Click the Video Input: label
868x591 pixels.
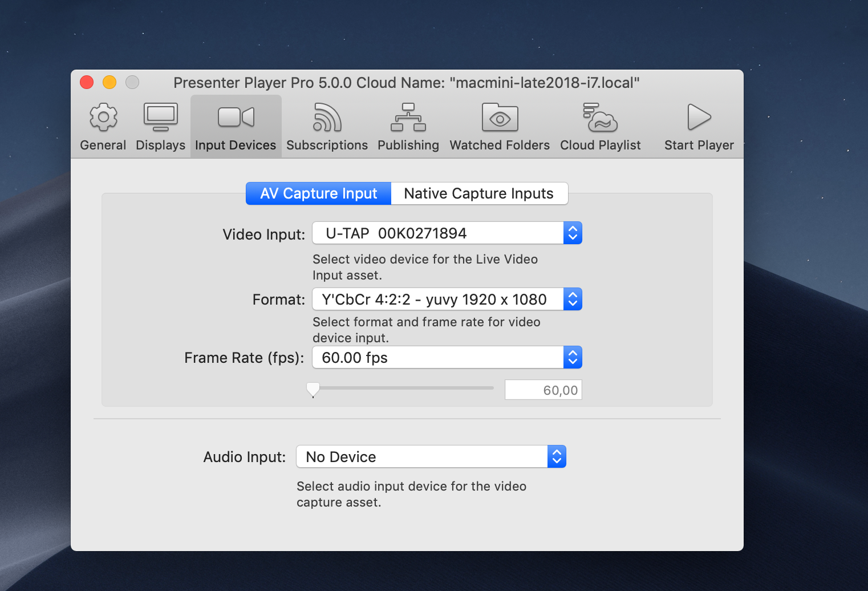(263, 234)
